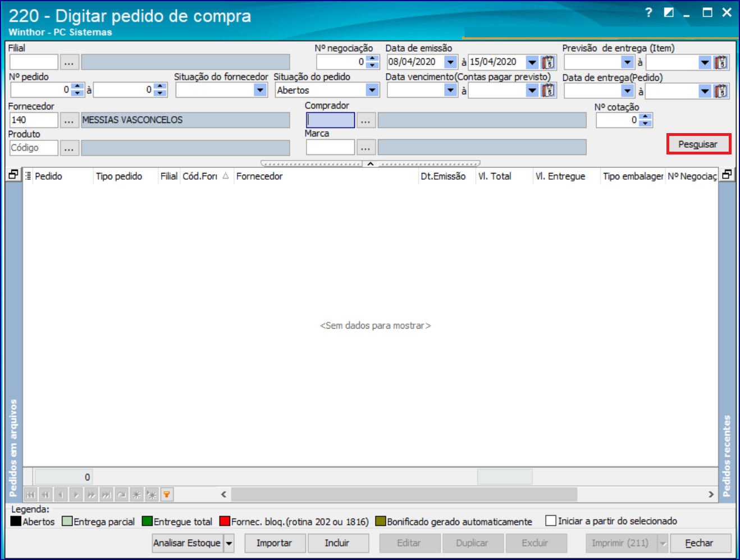
Task: Expand Analisar Estoque dropdown arrow
Action: pos(229,544)
